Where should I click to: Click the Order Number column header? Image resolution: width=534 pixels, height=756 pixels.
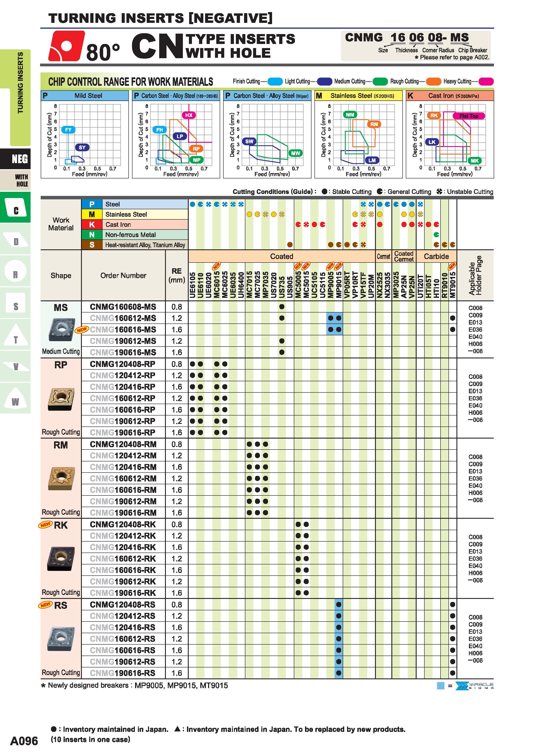[123, 275]
